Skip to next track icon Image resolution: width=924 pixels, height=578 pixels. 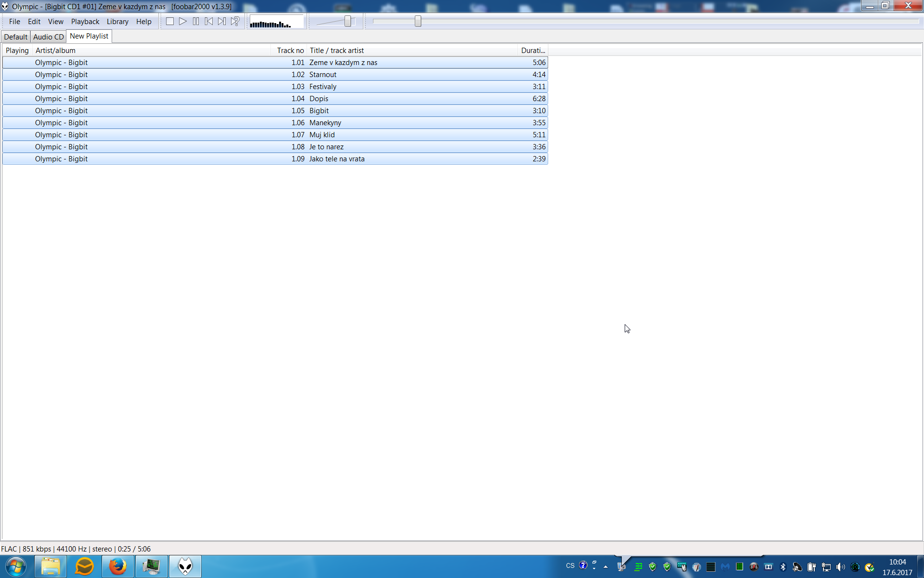(222, 21)
